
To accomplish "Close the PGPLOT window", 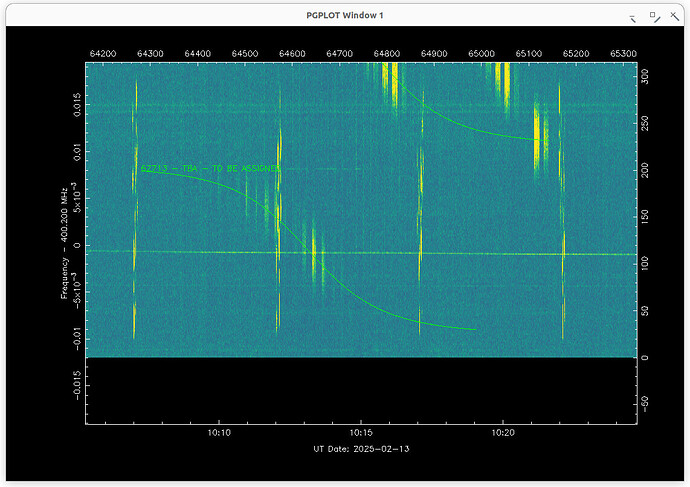I will click(x=674, y=17).
